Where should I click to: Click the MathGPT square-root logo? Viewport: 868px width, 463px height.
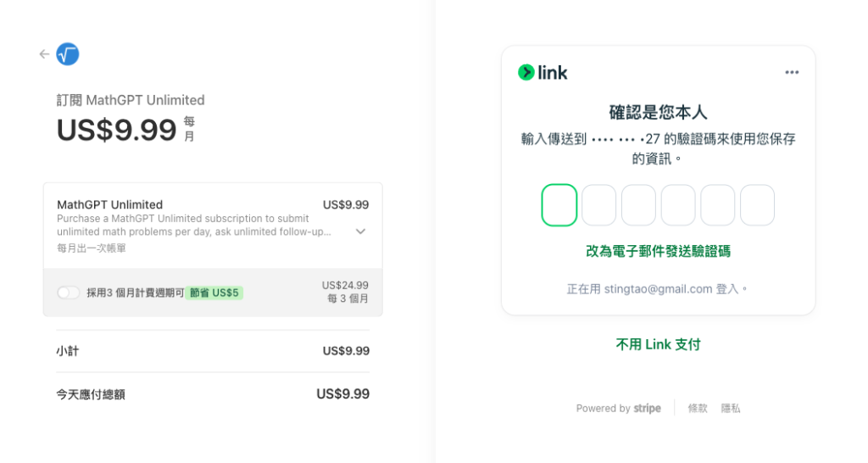(68, 53)
